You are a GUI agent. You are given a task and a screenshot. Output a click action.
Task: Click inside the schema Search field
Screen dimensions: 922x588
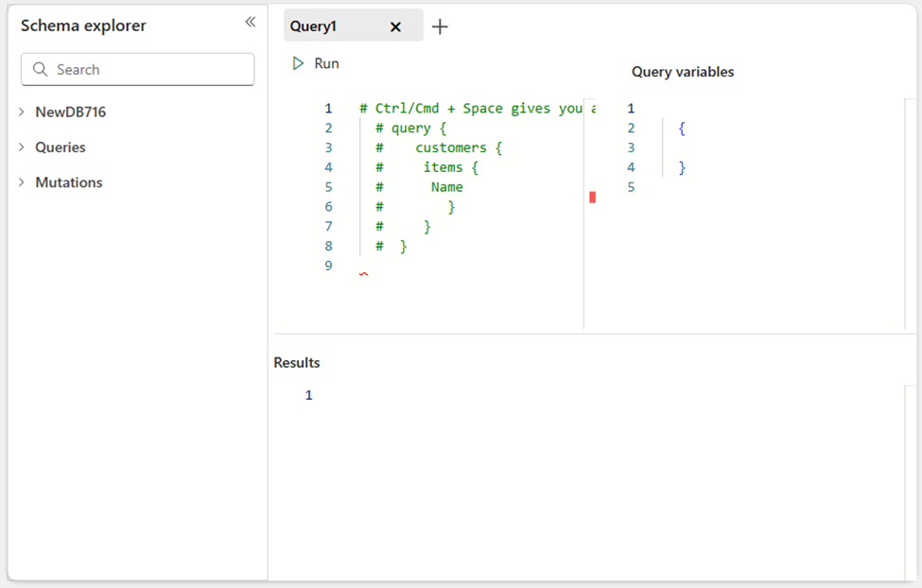pos(137,69)
